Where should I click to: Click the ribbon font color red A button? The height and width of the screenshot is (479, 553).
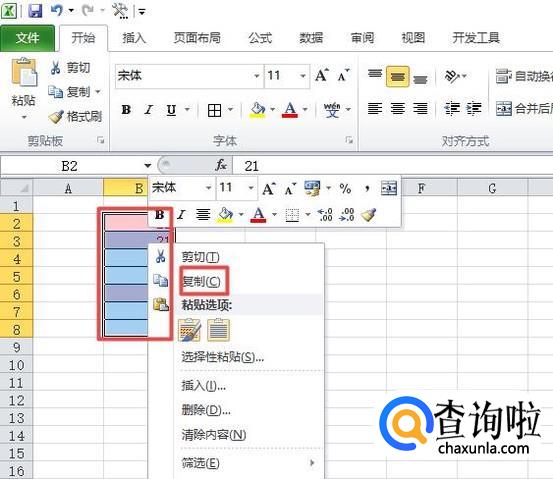click(x=290, y=110)
